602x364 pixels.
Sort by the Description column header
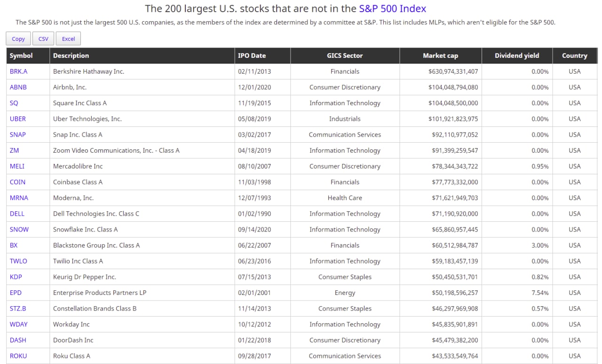point(71,55)
